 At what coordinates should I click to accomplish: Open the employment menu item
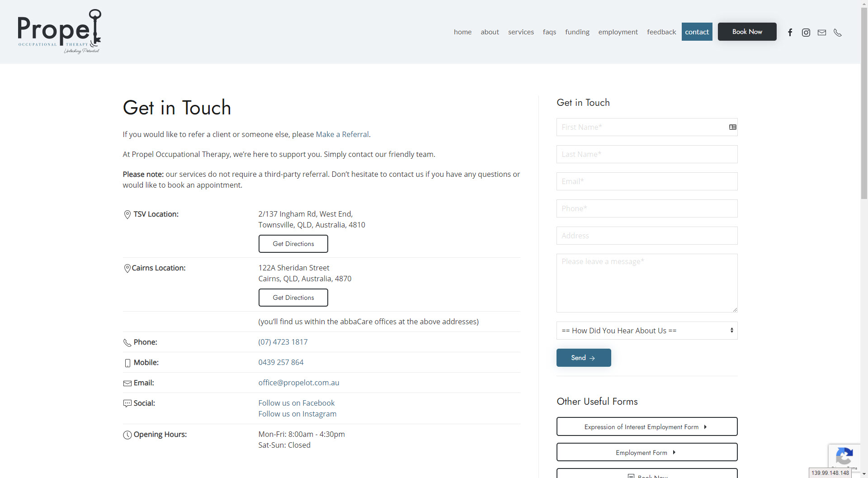click(x=618, y=32)
